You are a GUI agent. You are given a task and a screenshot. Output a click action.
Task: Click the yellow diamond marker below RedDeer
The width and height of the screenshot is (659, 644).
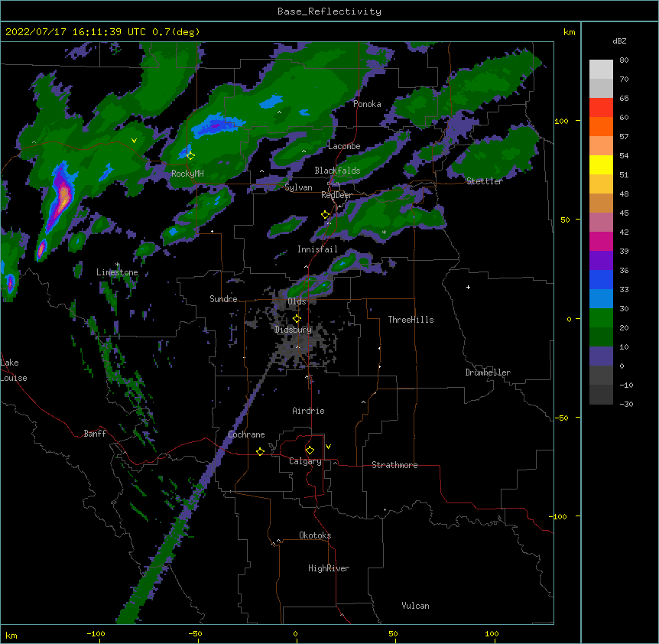pyautogui.click(x=325, y=215)
